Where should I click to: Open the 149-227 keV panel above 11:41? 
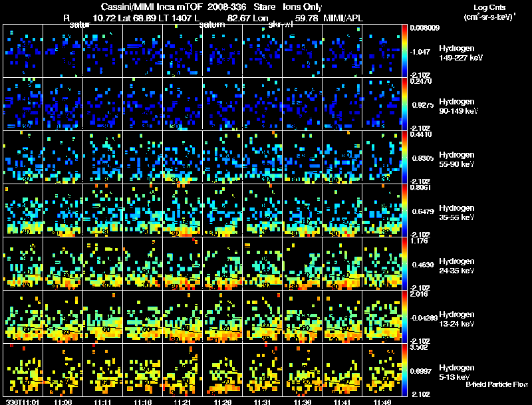click(342, 51)
